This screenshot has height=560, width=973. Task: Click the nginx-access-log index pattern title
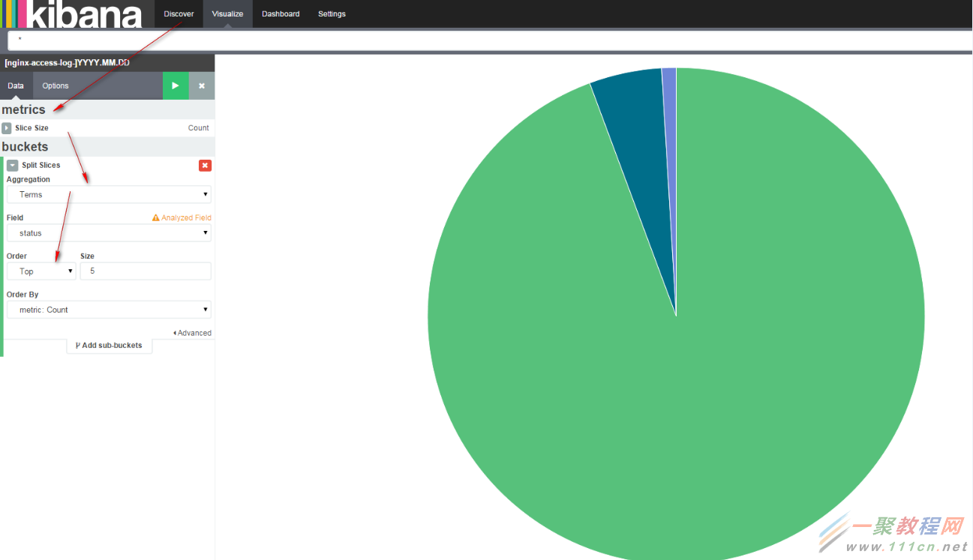[67, 63]
